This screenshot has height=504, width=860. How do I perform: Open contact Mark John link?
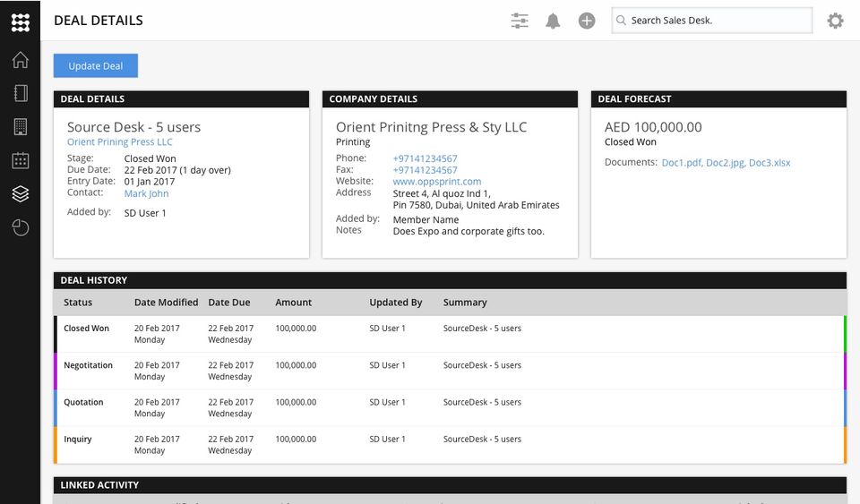[x=146, y=193]
